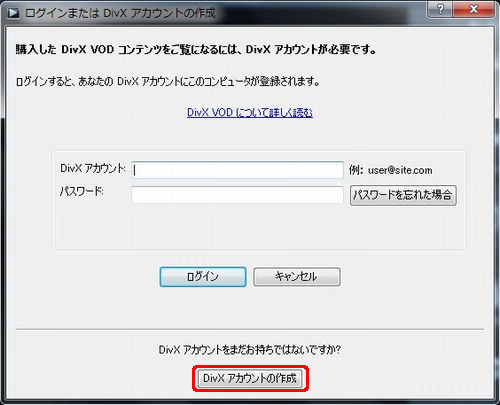Click empty space below password field in group box
The height and width of the screenshot is (405, 500).
click(258, 227)
